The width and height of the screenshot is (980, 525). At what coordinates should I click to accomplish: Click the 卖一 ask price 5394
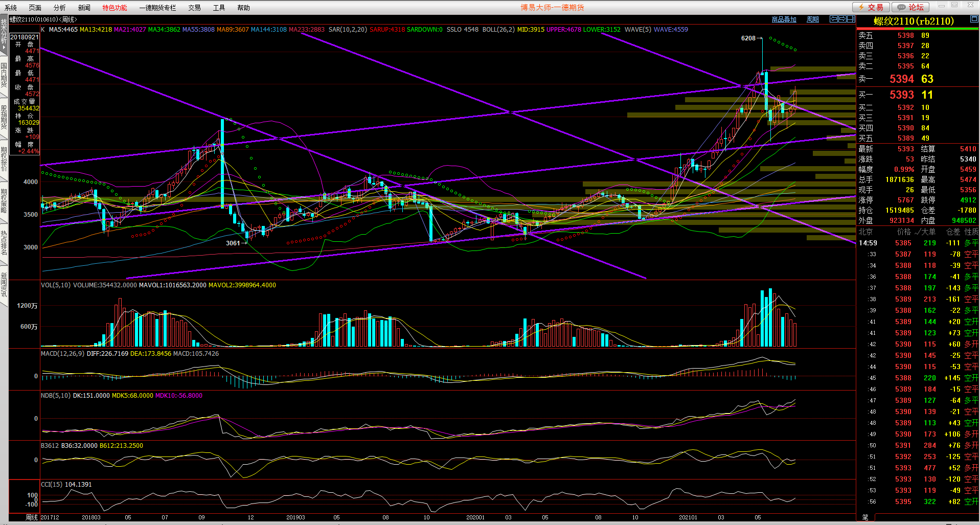pyautogui.click(x=901, y=79)
